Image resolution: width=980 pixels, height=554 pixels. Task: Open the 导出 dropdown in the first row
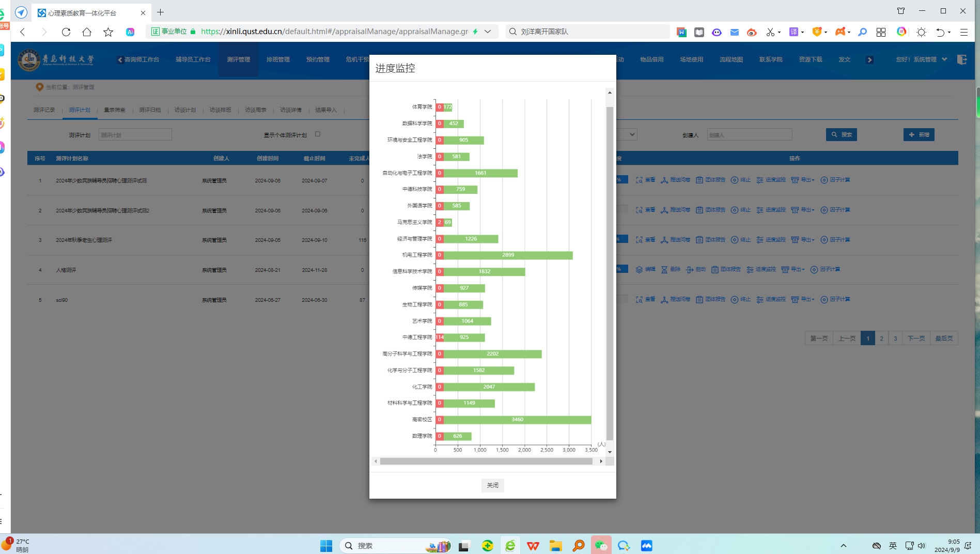[x=803, y=180]
